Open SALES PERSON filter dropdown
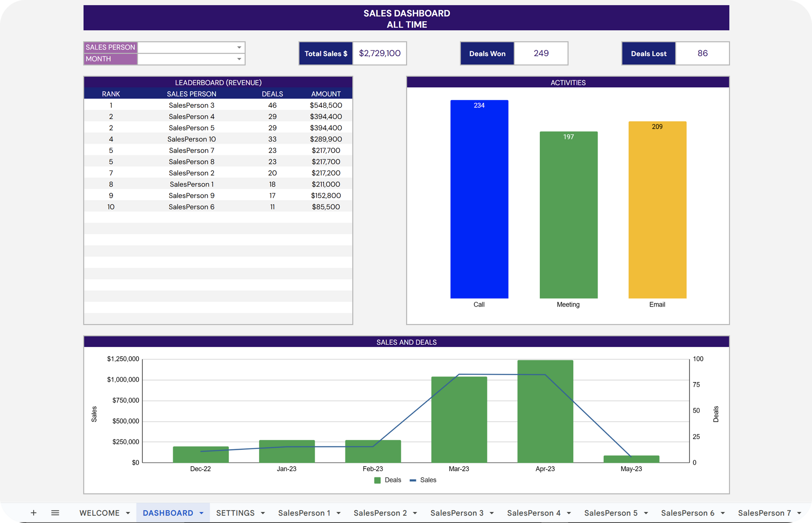Screen dimensions: 812x523 (x=239, y=47)
